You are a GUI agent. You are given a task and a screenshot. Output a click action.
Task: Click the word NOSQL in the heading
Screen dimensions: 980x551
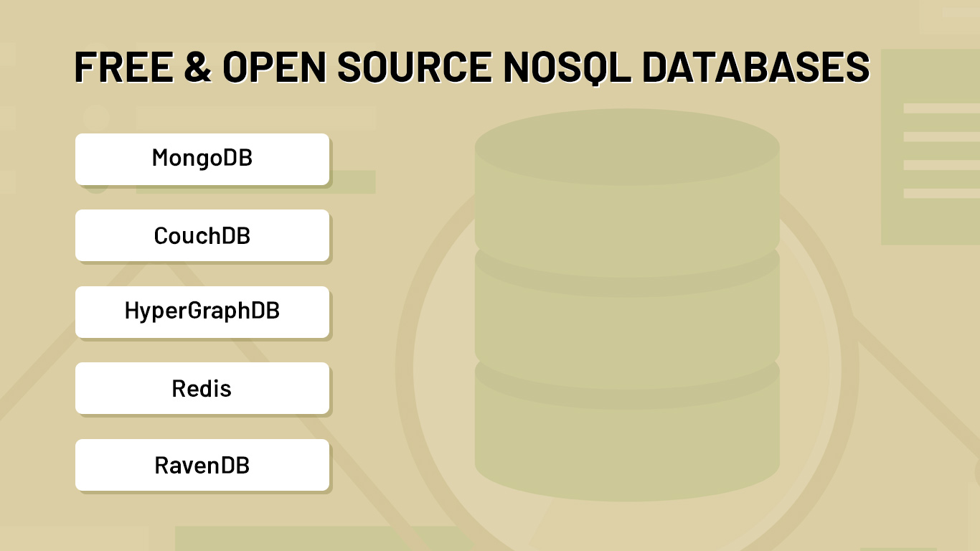567,67
